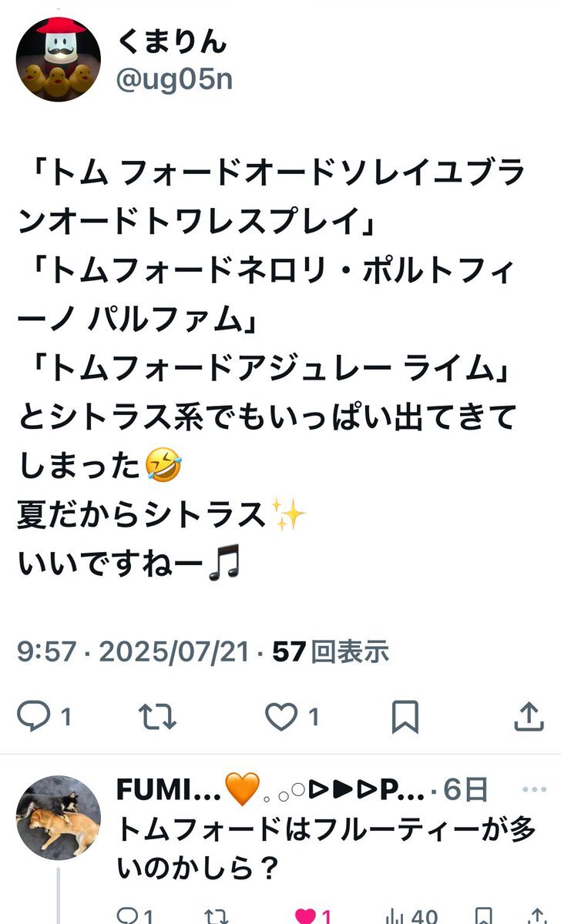Tap the repost arrows under the main post
This screenshot has height=924, width=561.
pyautogui.click(x=157, y=718)
